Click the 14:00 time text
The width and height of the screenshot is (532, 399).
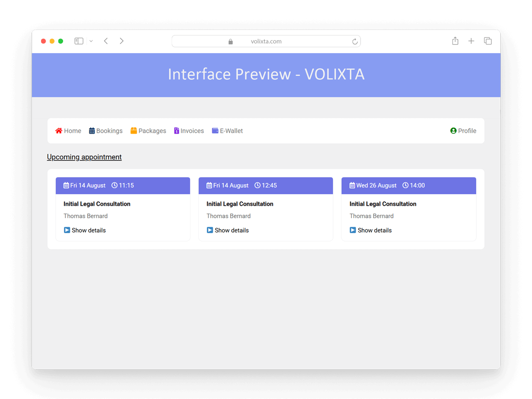click(417, 186)
